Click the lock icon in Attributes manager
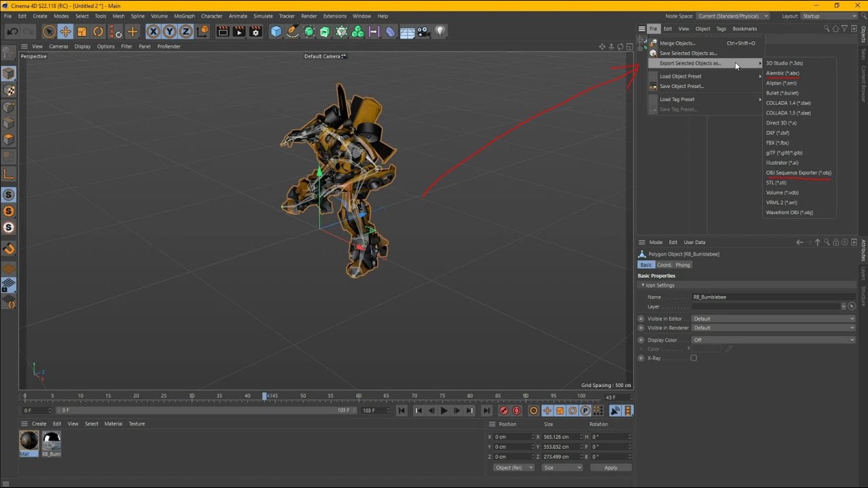This screenshot has width=868, height=488. (835, 242)
